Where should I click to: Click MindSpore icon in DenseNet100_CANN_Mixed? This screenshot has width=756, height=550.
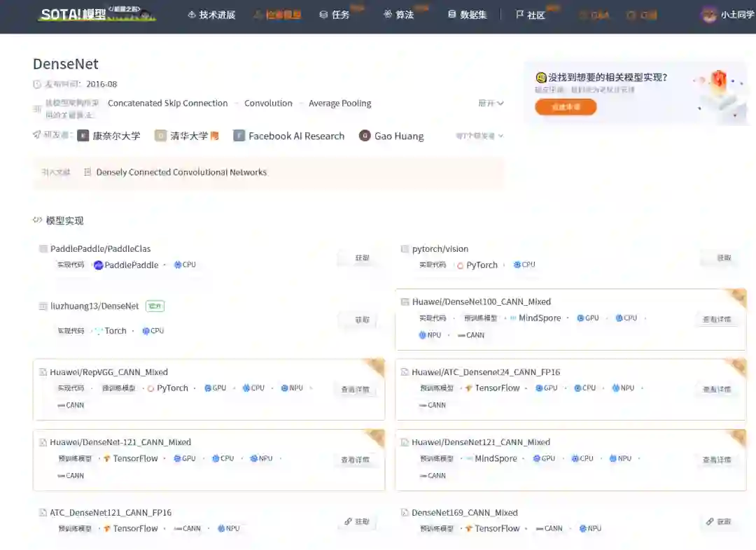[x=513, y=318]
